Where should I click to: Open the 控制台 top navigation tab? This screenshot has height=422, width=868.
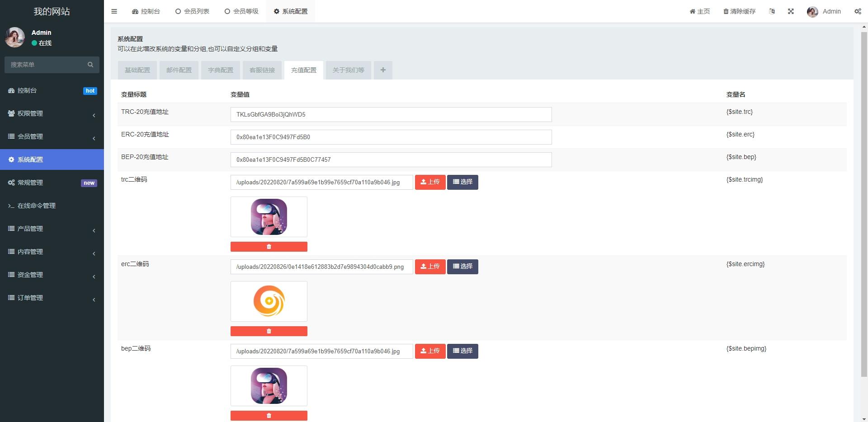tap(146, 11)
